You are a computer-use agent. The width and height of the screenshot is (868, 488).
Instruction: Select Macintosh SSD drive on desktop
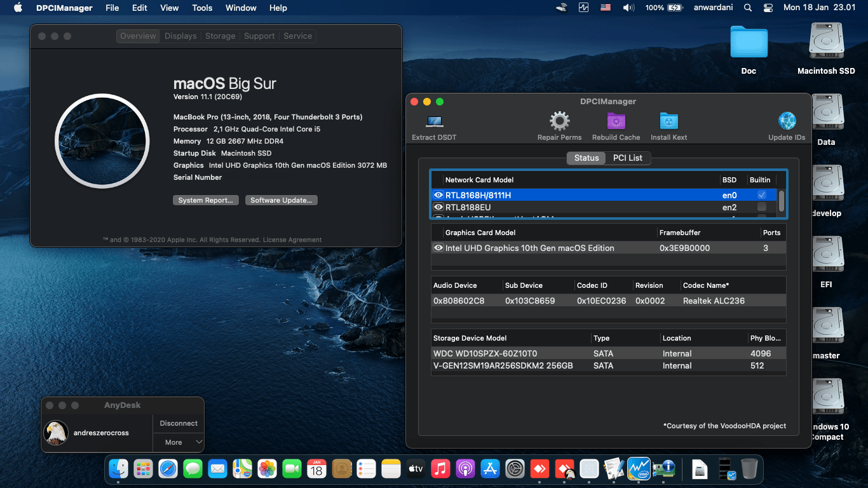(x=826, y=41)
